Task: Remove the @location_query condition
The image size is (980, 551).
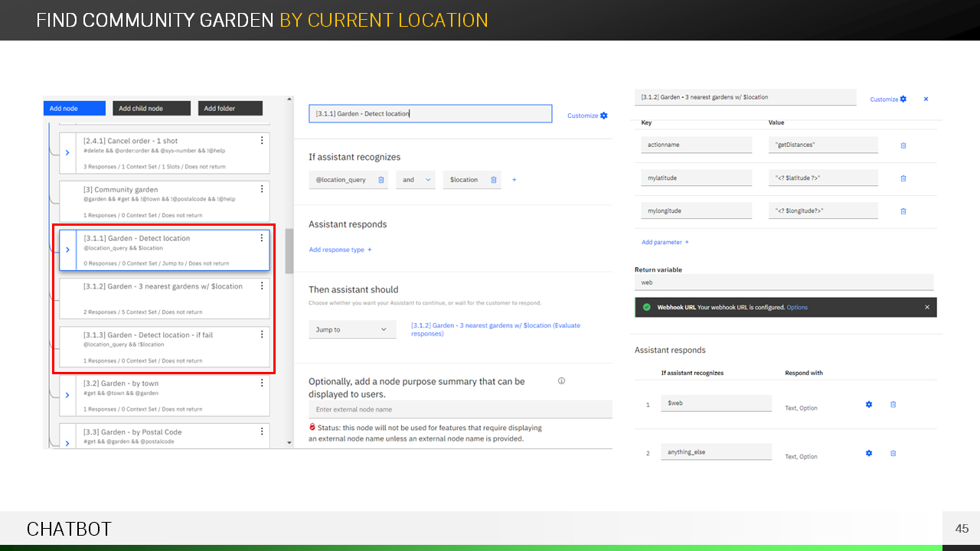Action: coord(381,180)
